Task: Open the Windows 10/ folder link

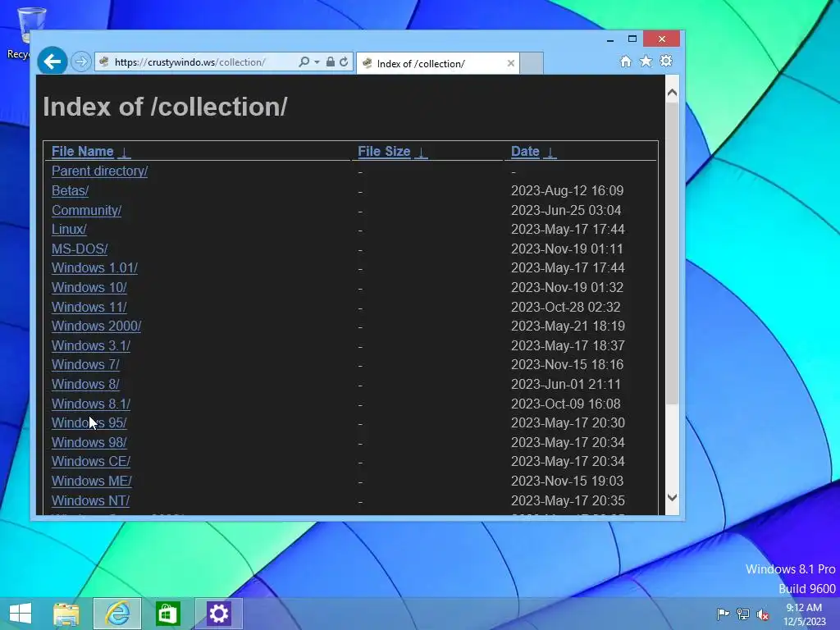Action: pos(89,288)
